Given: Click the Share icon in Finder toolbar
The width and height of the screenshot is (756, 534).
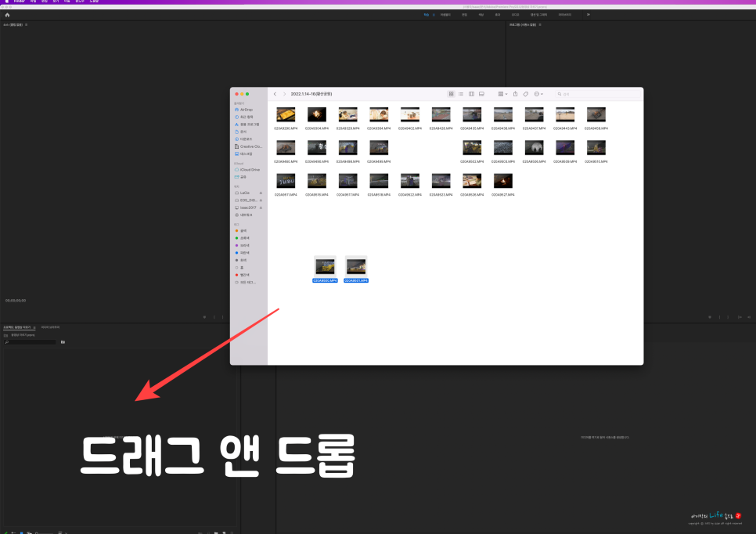Looking at the screenshot, I should [516, 94].
